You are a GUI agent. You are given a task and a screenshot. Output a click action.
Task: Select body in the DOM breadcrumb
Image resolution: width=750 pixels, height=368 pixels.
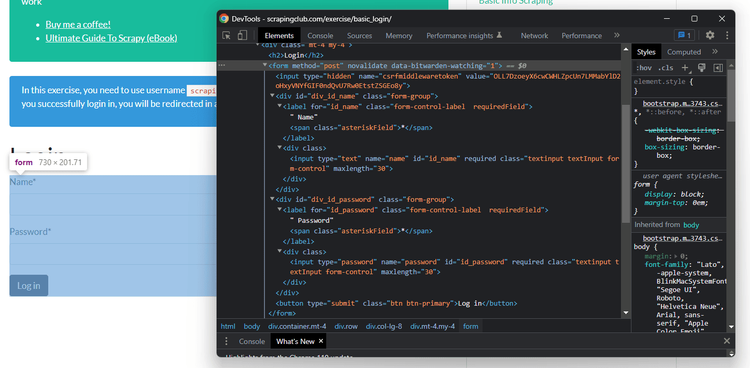[x=252, y=326]
